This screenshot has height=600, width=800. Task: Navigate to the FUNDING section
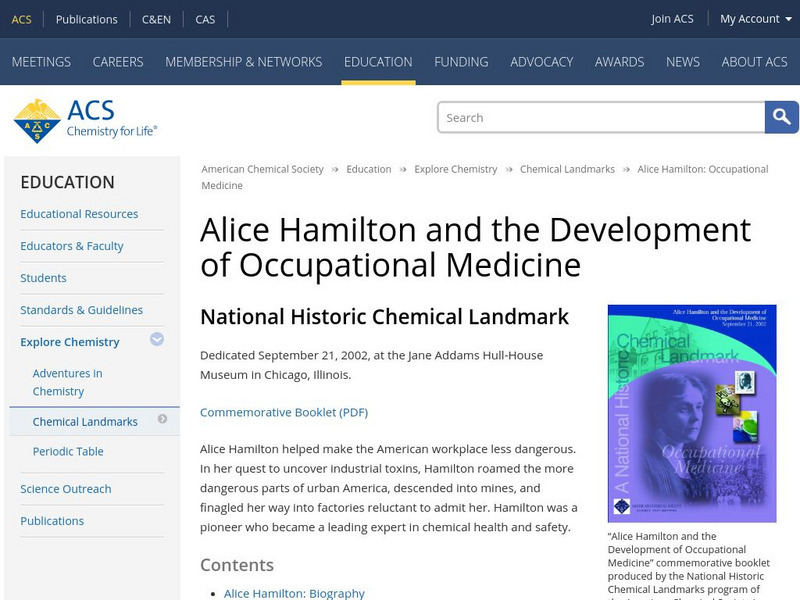(x=461, y=61)
